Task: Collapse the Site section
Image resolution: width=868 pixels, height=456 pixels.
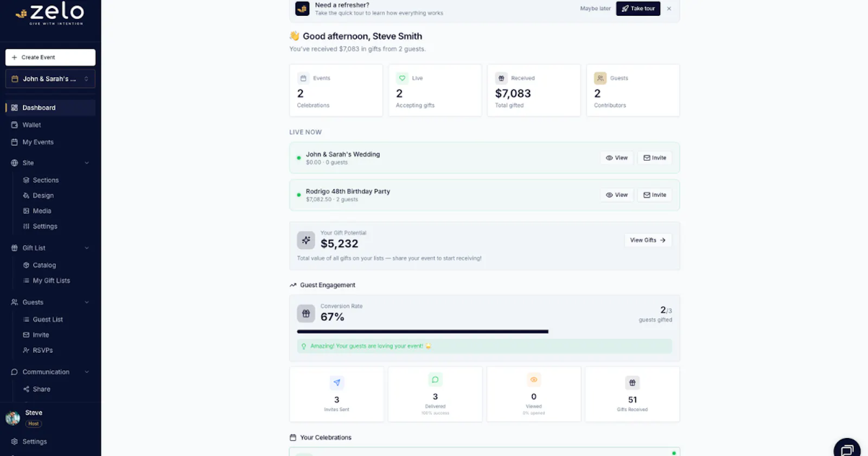Action: 87,163
